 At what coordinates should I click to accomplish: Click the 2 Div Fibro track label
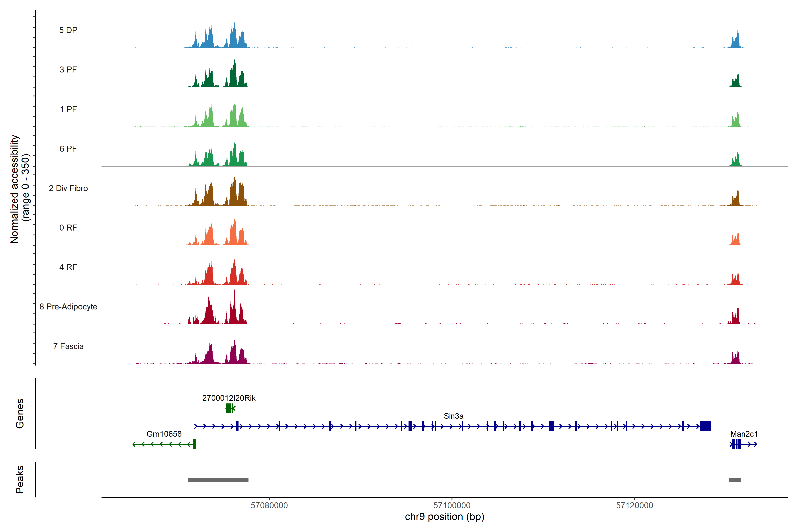(x=68, y=188)
